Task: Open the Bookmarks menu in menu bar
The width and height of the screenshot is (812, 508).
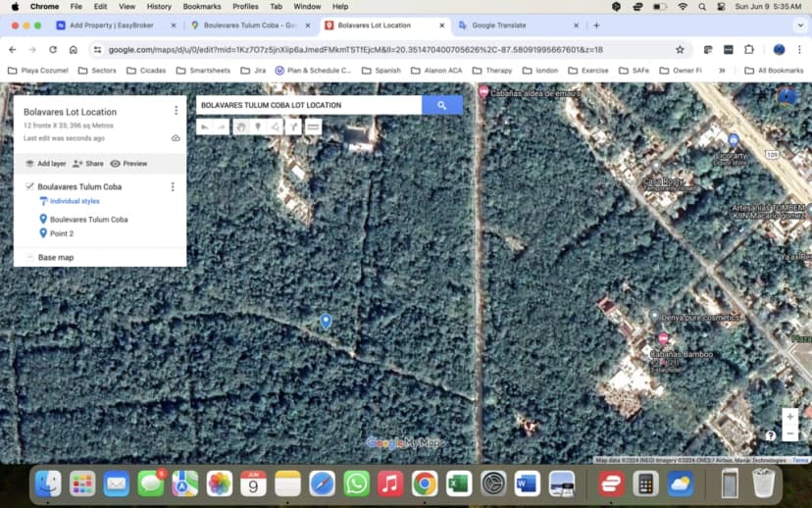Action: click(201, 6)
